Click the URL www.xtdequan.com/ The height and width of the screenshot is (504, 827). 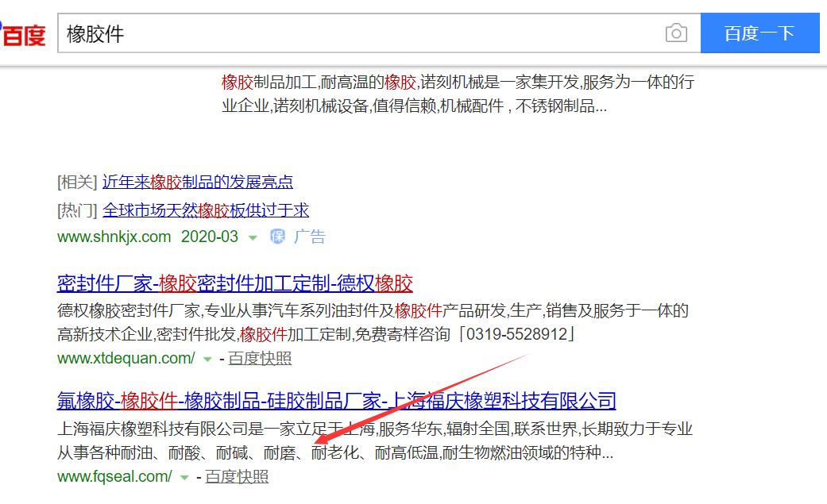point(126,359)
